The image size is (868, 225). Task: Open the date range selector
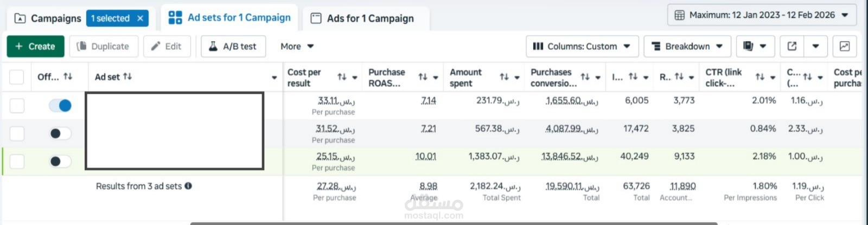[x=762, y=15]
